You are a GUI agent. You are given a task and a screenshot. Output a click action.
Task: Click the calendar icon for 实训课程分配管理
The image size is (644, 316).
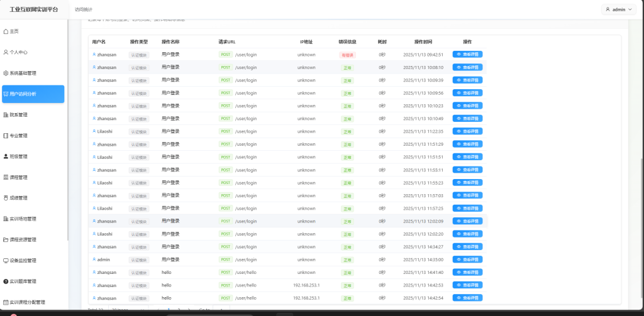6,302
